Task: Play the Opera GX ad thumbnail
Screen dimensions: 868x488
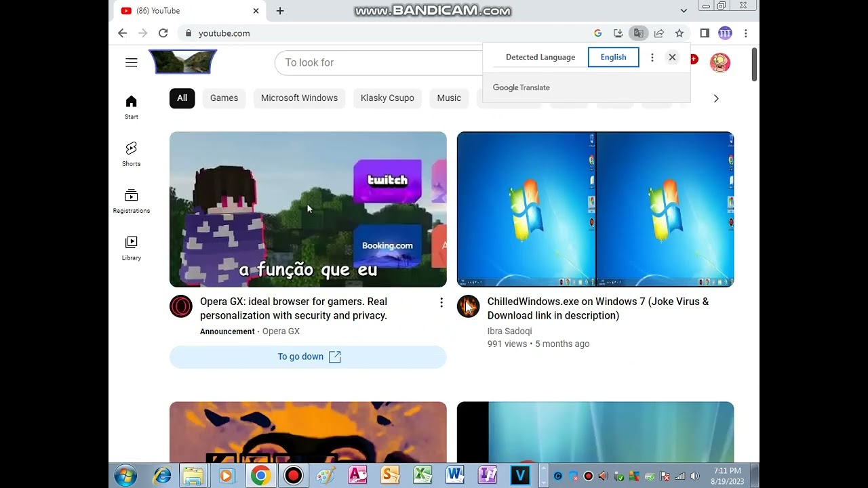Action: click(308, 209)
